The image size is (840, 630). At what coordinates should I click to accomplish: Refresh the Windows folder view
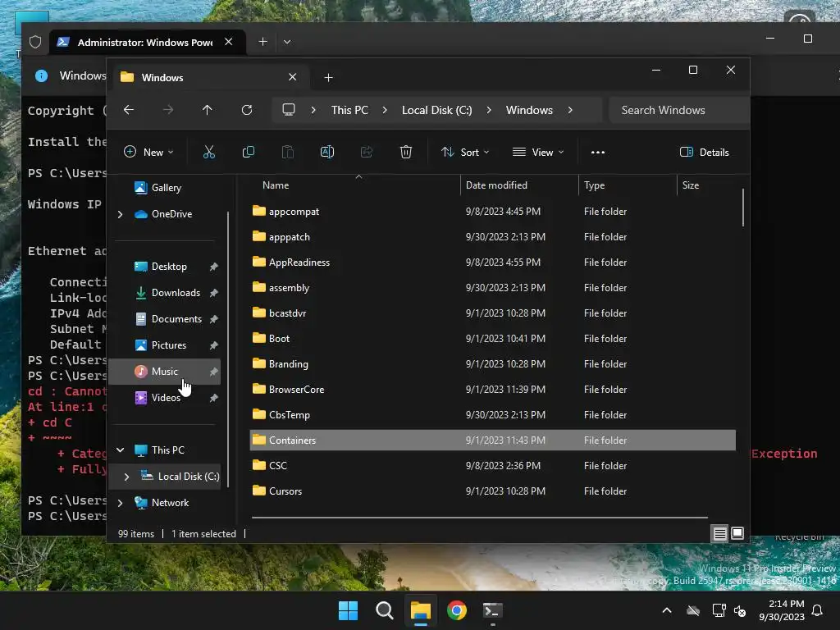[x=247, y=110]
